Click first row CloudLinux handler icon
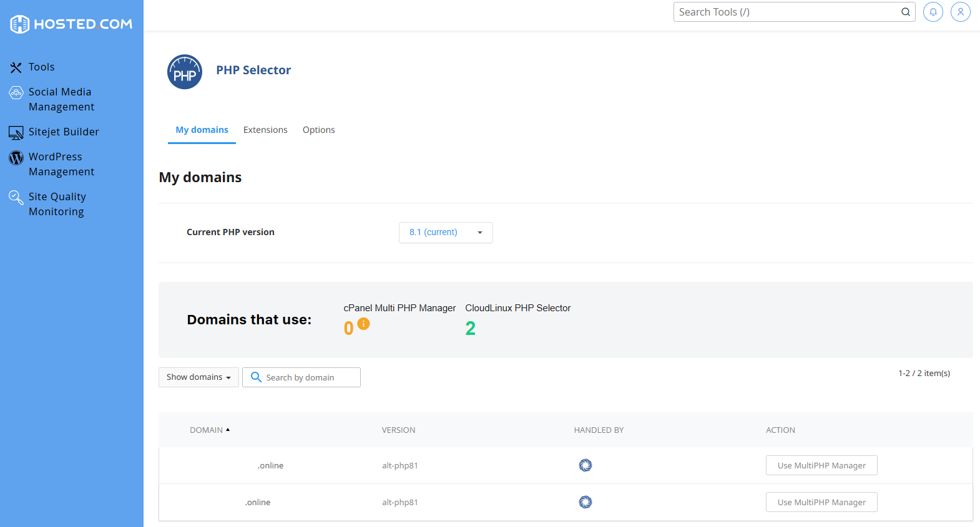This screenshot has width=980, height=527. tap(586, 465)
